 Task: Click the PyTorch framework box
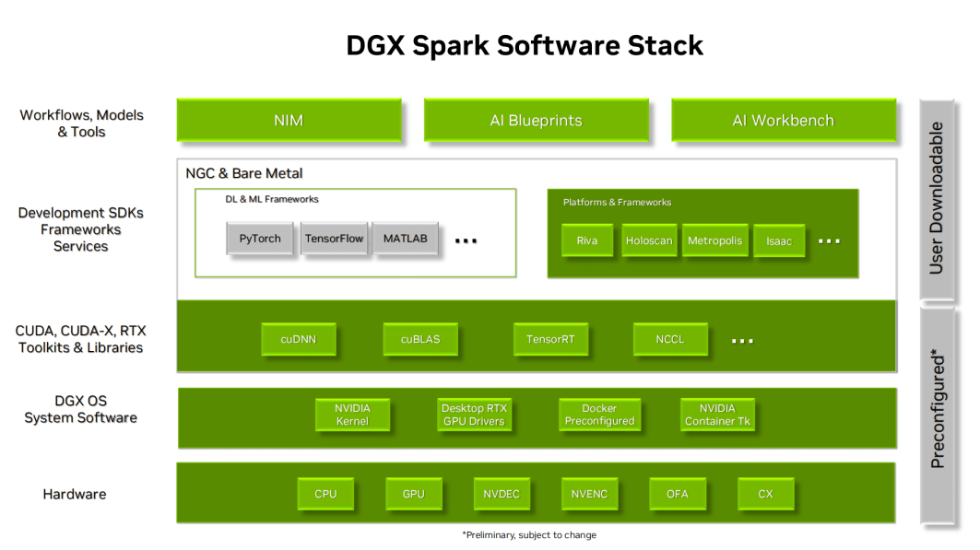pos(260,239)
